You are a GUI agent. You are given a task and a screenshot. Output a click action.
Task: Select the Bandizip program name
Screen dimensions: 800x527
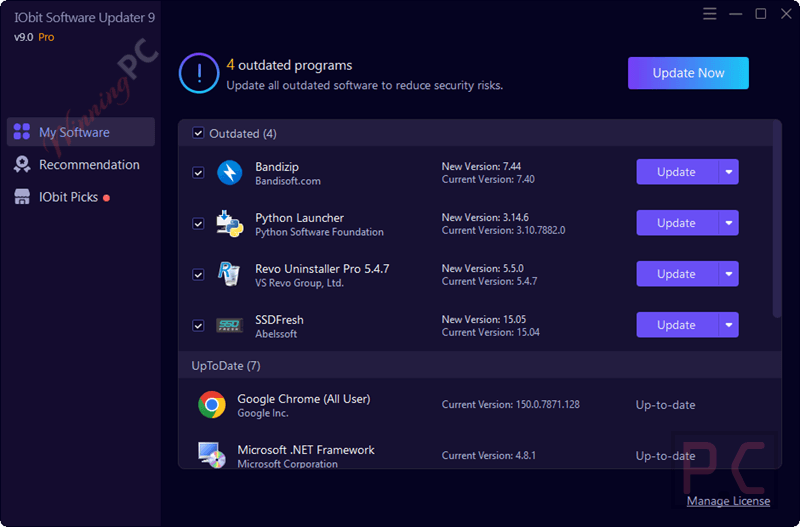coord(277,167)
